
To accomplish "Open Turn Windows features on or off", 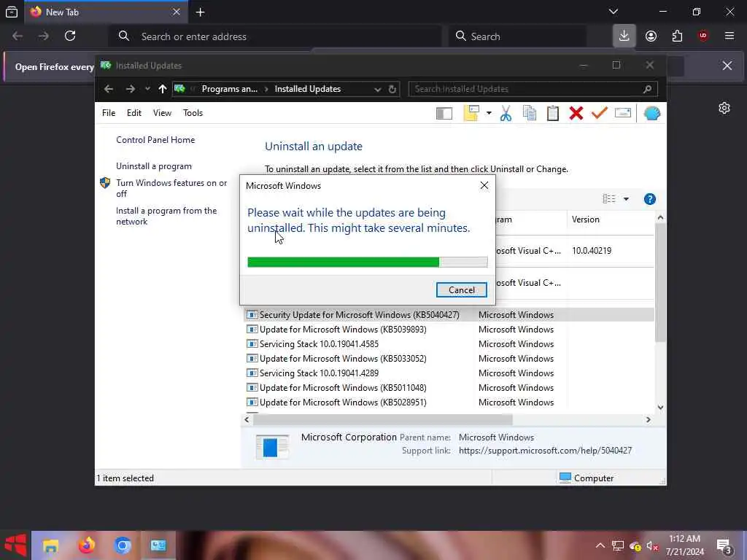I will [171, 188].
